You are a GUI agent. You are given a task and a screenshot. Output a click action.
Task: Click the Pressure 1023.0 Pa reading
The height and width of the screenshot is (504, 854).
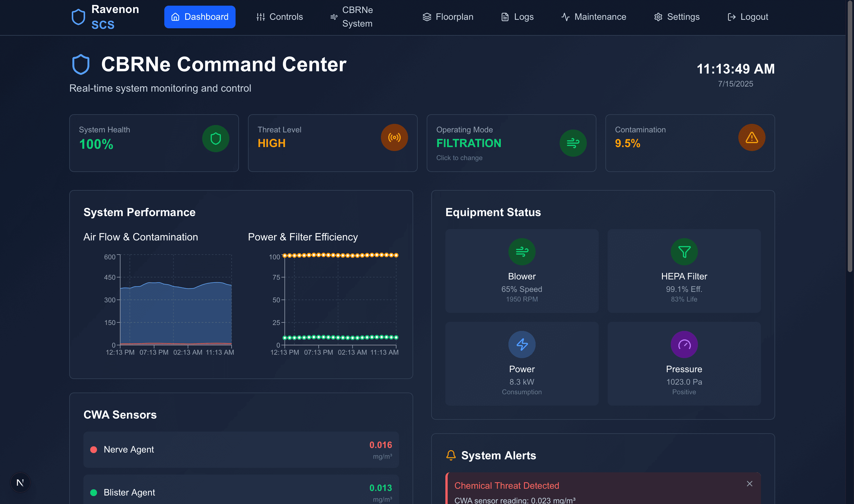684,382
